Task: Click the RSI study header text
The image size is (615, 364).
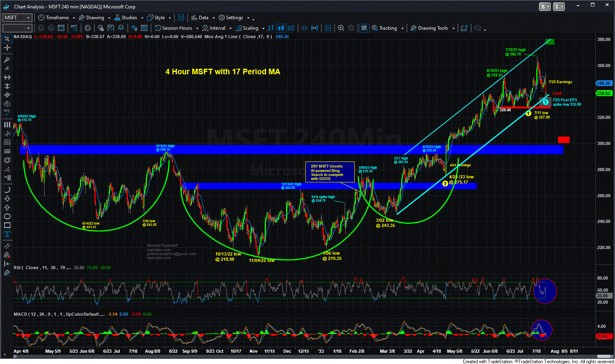Action: [42, 268]
